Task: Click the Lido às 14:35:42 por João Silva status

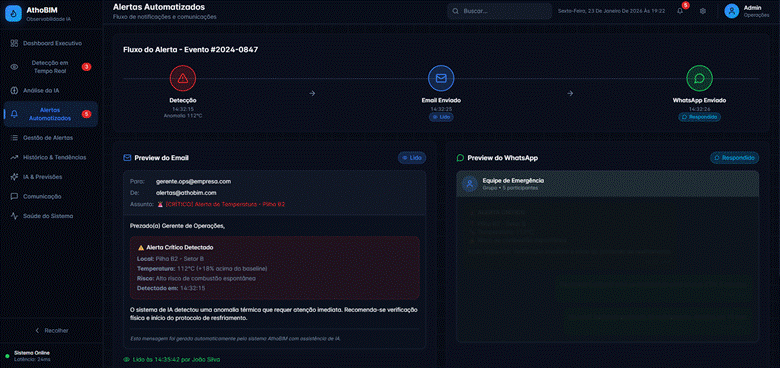Action: 171,359
